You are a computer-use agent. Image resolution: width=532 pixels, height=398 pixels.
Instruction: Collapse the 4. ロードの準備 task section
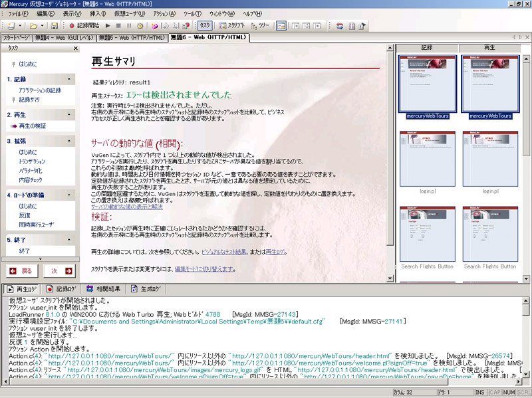69,195
